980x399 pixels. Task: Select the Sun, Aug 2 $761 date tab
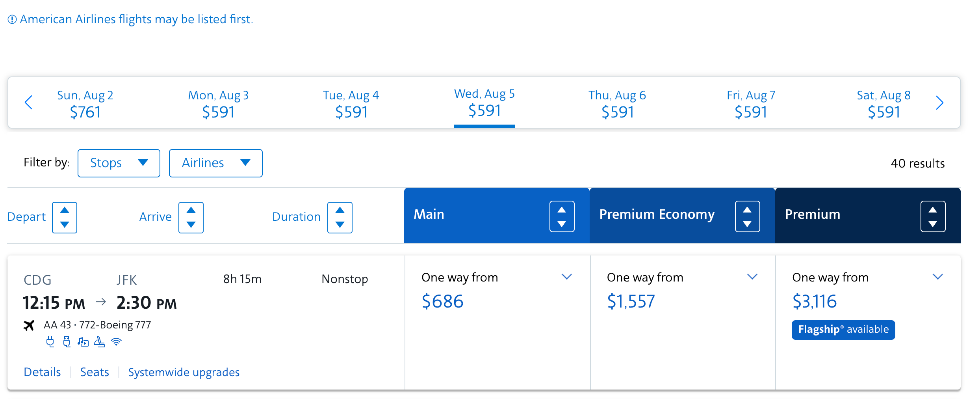85,103
